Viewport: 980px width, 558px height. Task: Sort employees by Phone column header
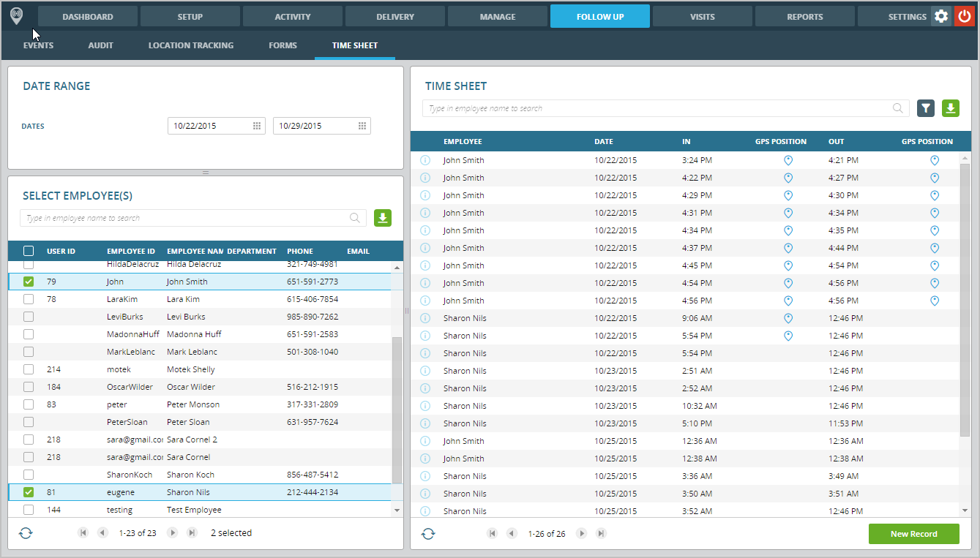300,251
